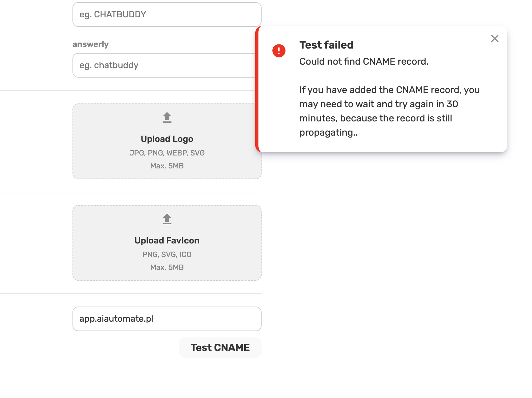Click the Upload Logo label text

(167, 139)
